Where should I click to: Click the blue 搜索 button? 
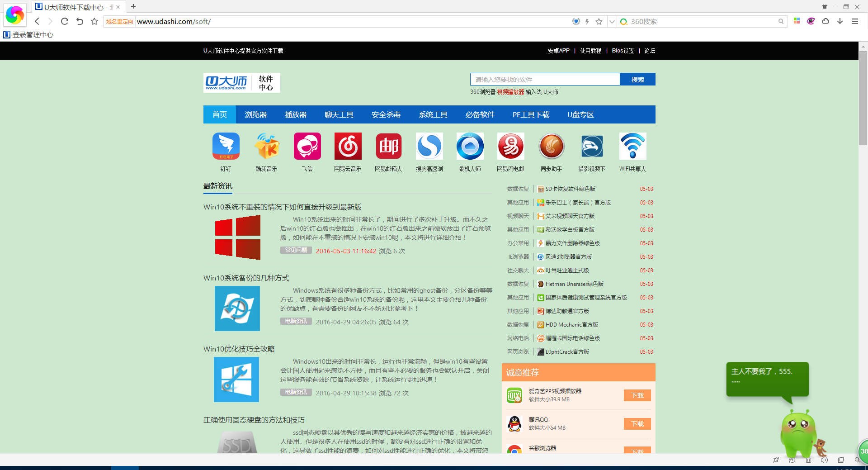[x=637, y=79]
